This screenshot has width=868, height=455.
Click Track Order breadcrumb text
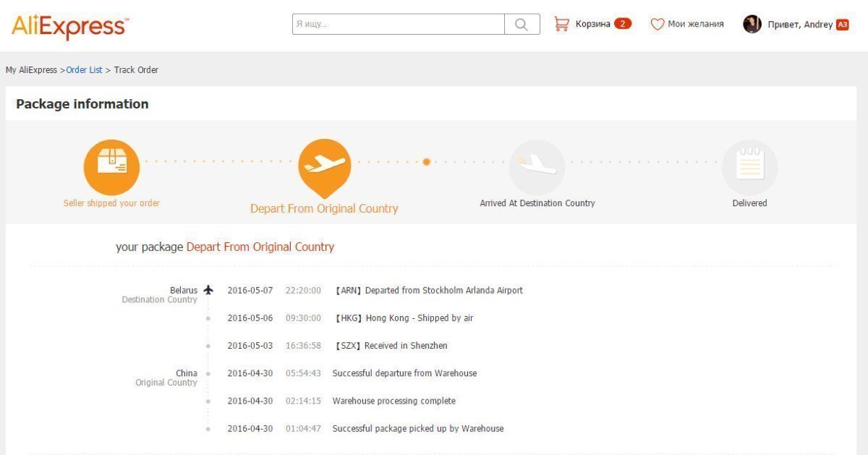pyautogui.click(x=136, y=70)
